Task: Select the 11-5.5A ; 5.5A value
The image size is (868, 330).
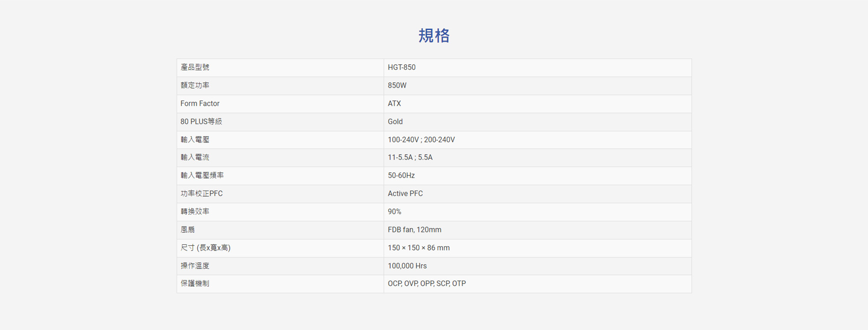Action: coord(410,158)
